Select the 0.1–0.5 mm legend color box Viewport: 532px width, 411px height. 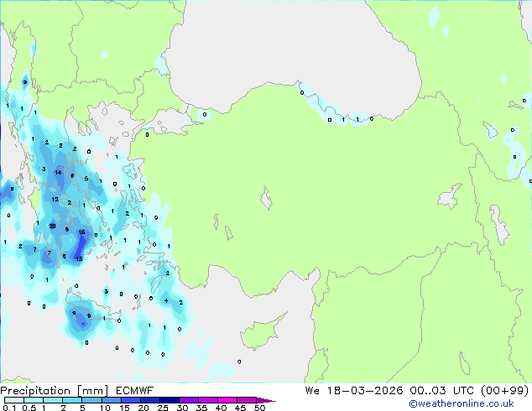tap(14, 400)
